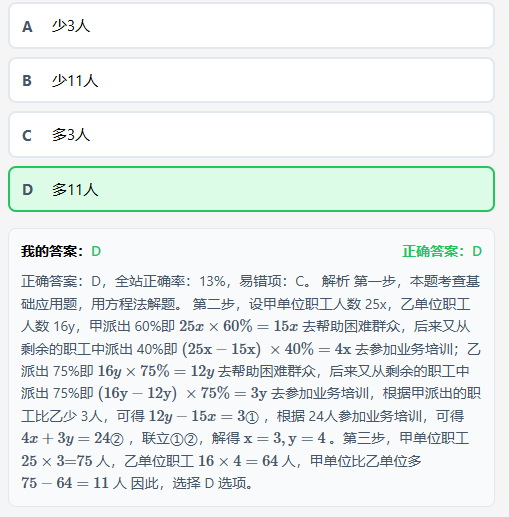
Task: Click equation 12y − 15x = 3①
Action: (204, 416)
